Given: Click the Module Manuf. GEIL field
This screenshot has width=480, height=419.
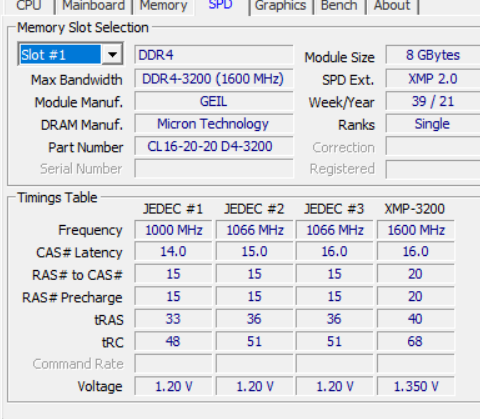Looking at the screenshot, I should (214, 102).
